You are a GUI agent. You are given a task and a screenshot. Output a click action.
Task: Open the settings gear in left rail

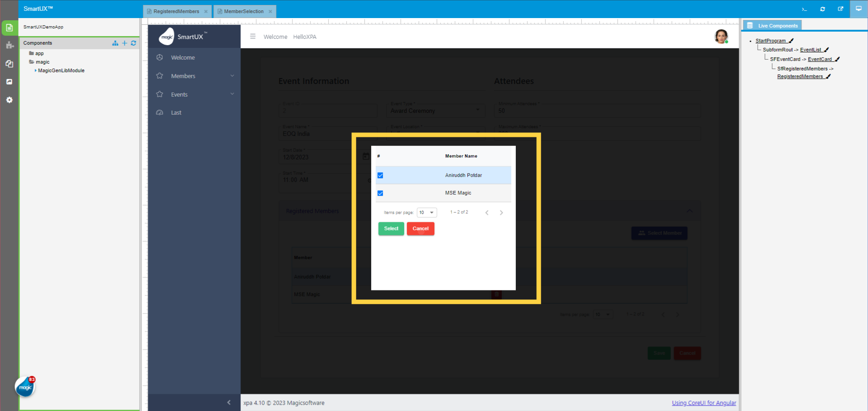9,100
